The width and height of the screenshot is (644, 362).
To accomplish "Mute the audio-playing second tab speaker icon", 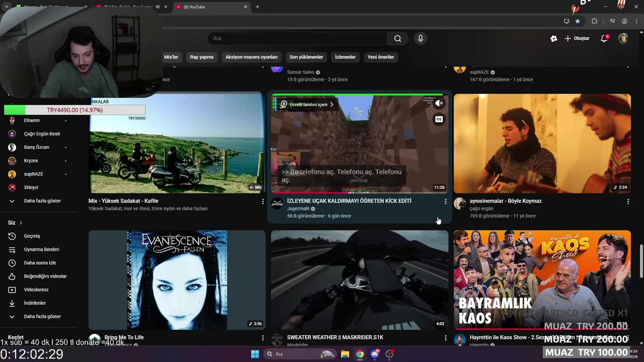I will point(158,7).
